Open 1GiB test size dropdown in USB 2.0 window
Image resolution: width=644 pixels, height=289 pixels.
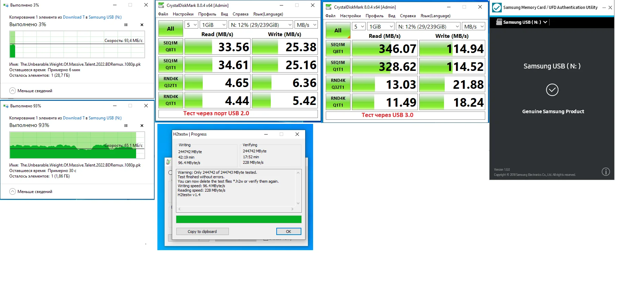pyautogui.click(x=213, y=25)
